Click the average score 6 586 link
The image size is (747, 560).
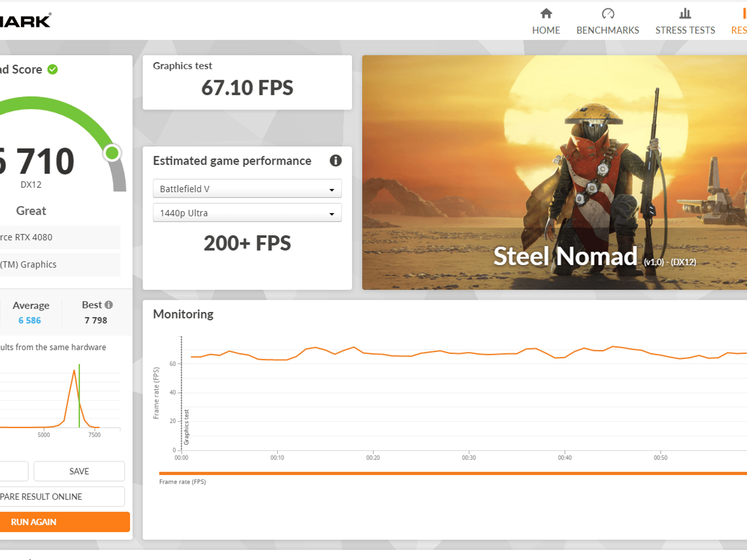click(x=30, y=320)
